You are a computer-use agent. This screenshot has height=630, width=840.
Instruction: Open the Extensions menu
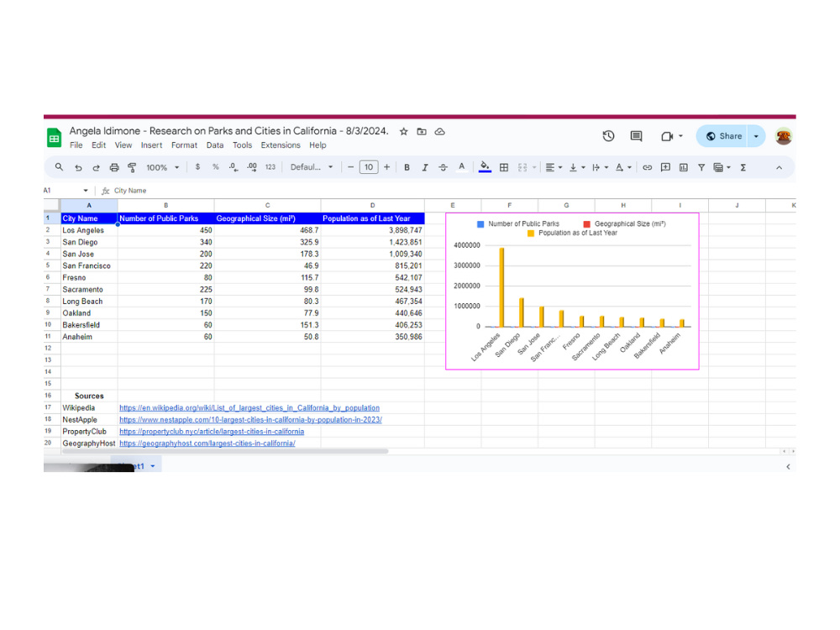click(281, 145)
